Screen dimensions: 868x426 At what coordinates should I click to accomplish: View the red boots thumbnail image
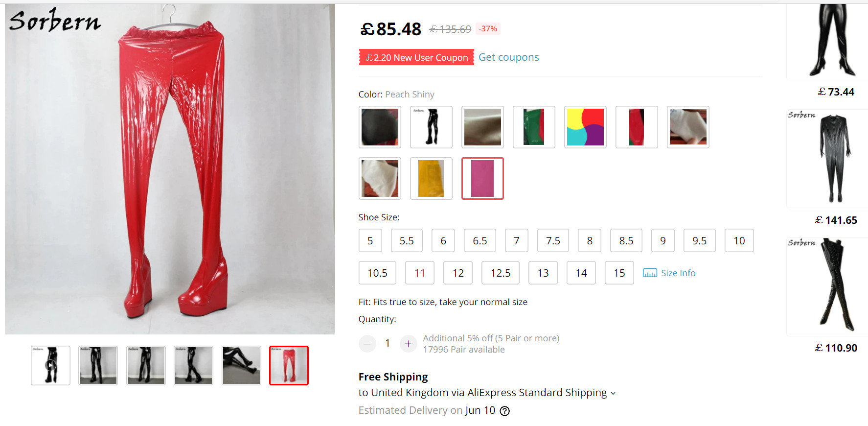[x=289, y=365]
